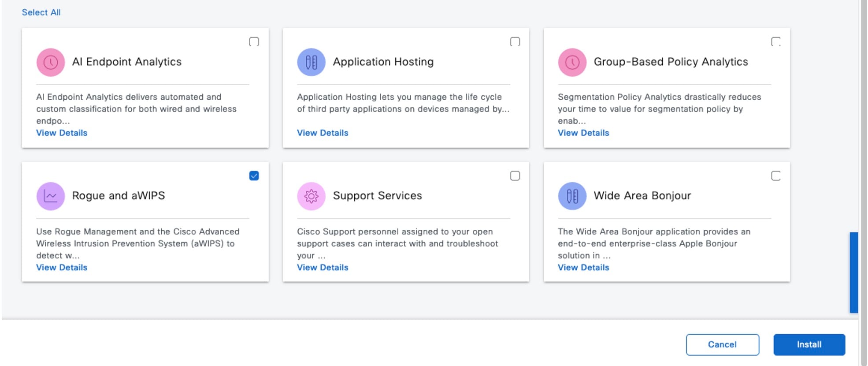Open View Details for Application Hosting
The image size is (868, 366).
click(323, 133)
